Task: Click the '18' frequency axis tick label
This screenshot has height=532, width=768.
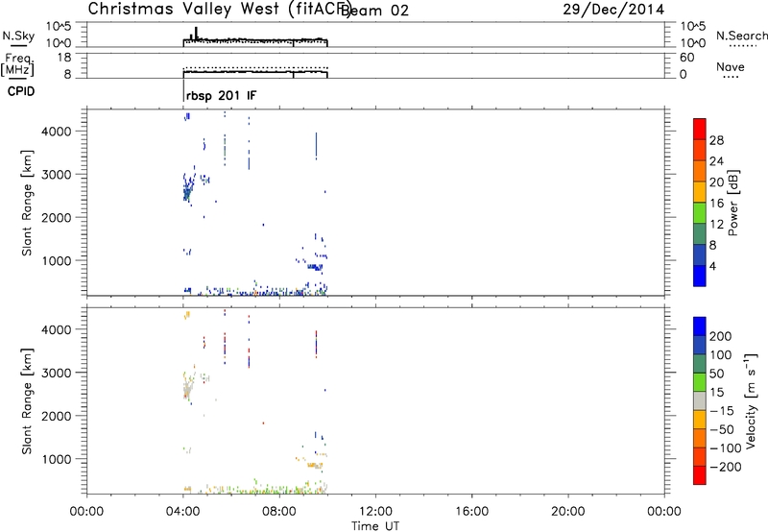Action: [x=64, y=58]
